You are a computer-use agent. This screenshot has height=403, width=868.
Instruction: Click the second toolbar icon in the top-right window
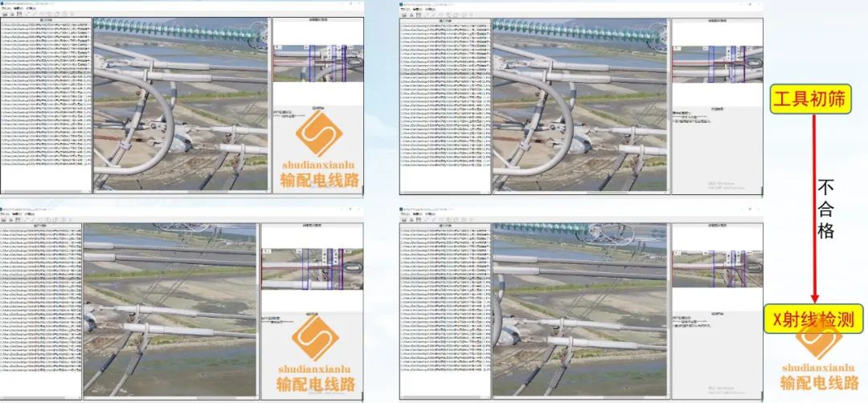(411, 15)
